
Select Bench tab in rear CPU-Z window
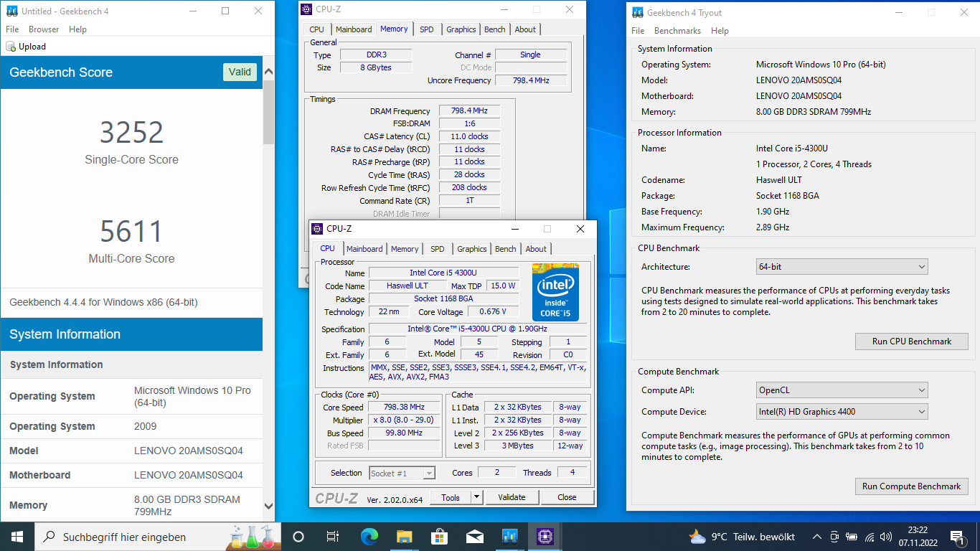point(495,29)
